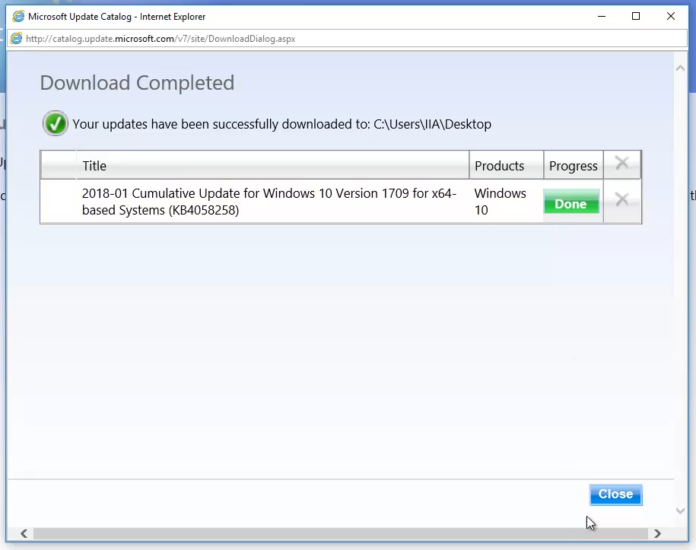Click vertical scrollbar up arrow

pos(680,68)
